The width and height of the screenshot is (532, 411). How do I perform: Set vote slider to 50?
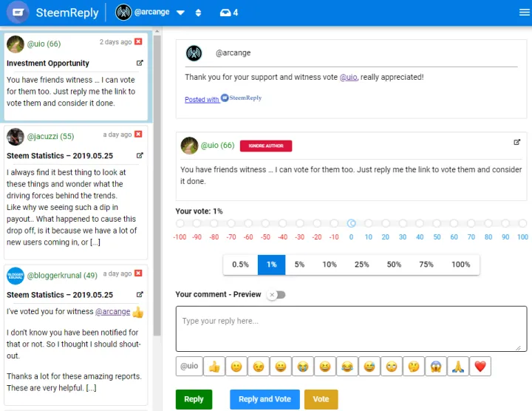[437, 223]
